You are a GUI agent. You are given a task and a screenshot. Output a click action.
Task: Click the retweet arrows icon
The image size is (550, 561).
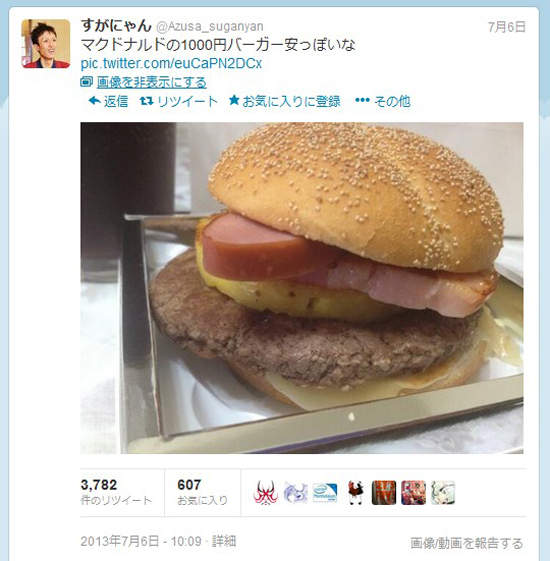pyautogui.click(x=147, y=101)
